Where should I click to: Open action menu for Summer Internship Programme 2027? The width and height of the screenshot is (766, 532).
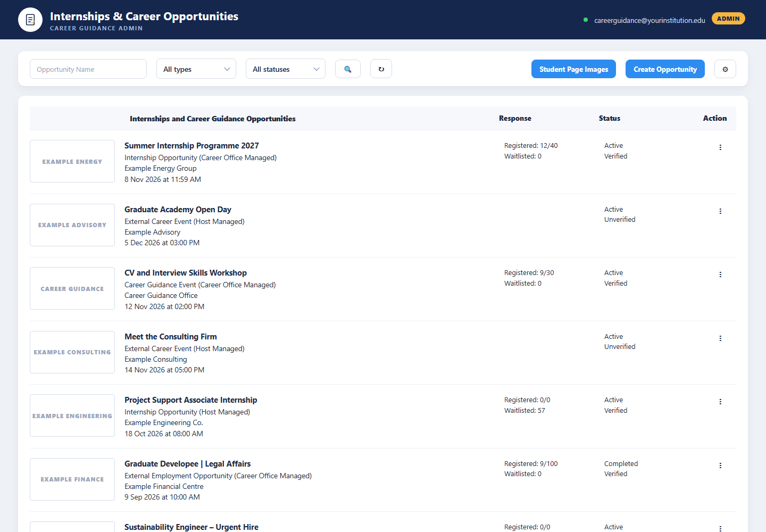pyautogui.click(x=720, y=147)
